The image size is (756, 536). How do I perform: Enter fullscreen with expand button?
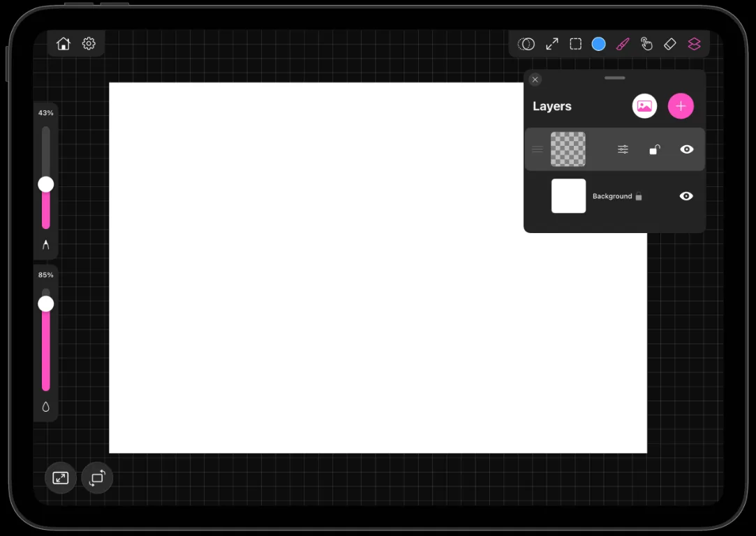(x=61, y=478)
